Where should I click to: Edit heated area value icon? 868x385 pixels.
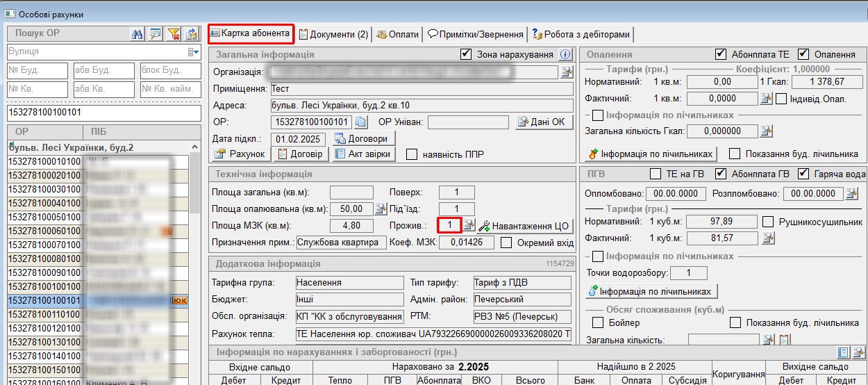coord(381,208)
